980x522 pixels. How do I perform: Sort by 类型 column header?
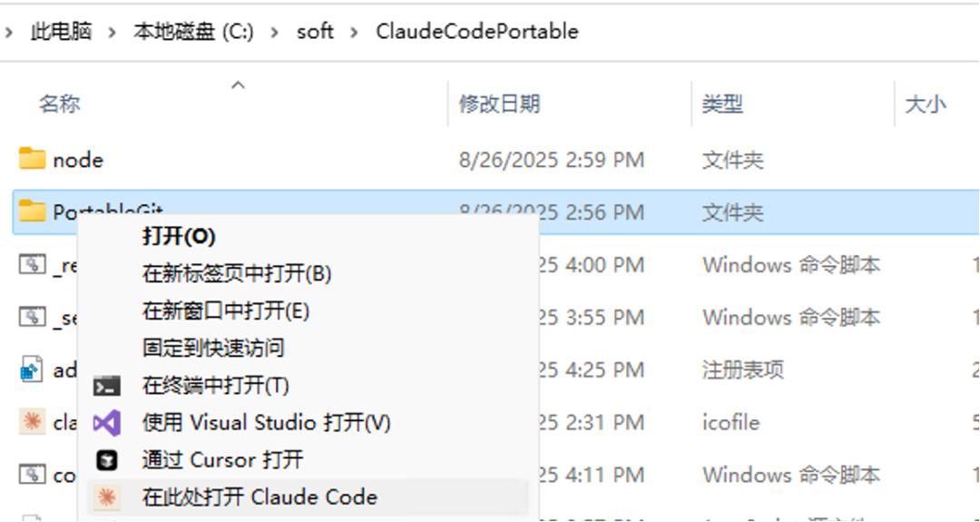tap(722, 104)
